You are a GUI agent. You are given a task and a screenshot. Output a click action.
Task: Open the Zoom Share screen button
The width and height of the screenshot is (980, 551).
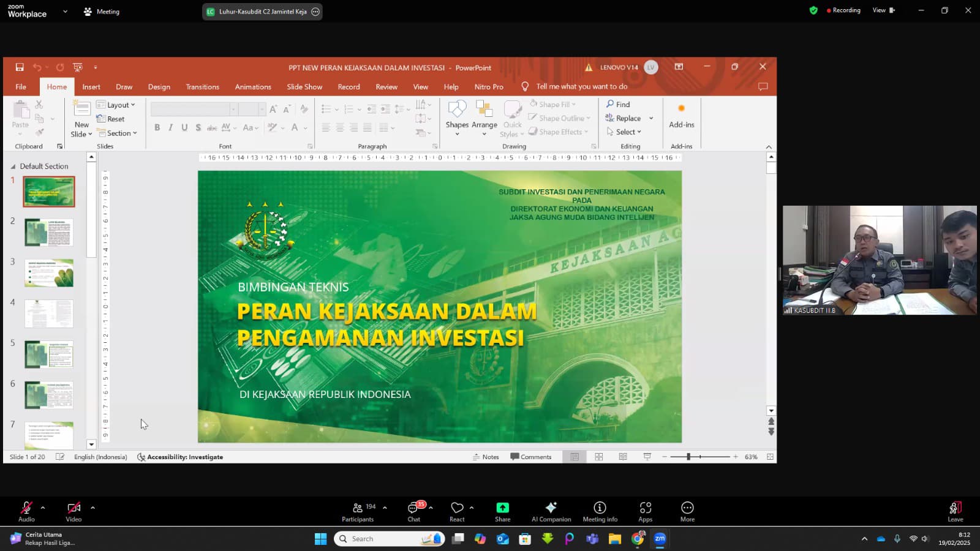pos(502,512)
